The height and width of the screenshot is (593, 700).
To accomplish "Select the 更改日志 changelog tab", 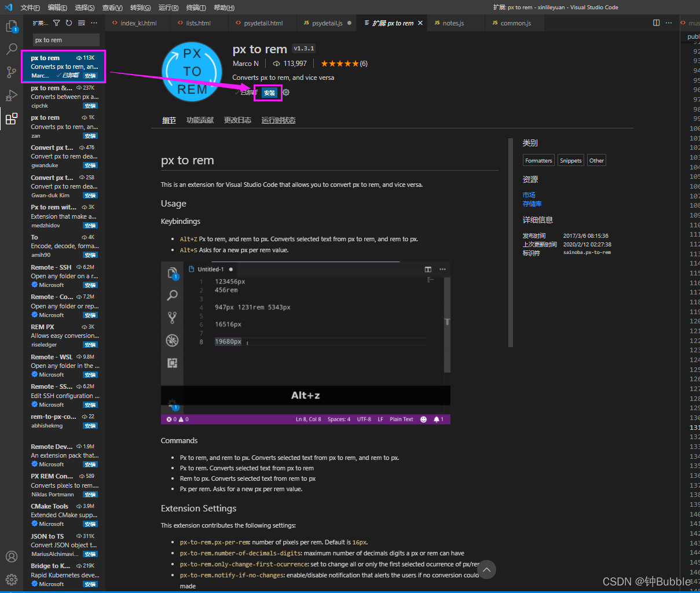I will [x=237, y=120].
